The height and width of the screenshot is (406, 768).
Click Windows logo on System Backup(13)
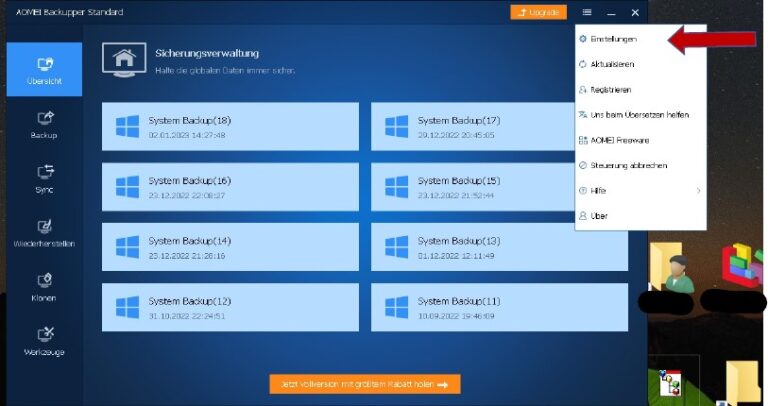(x=397, y=247)
